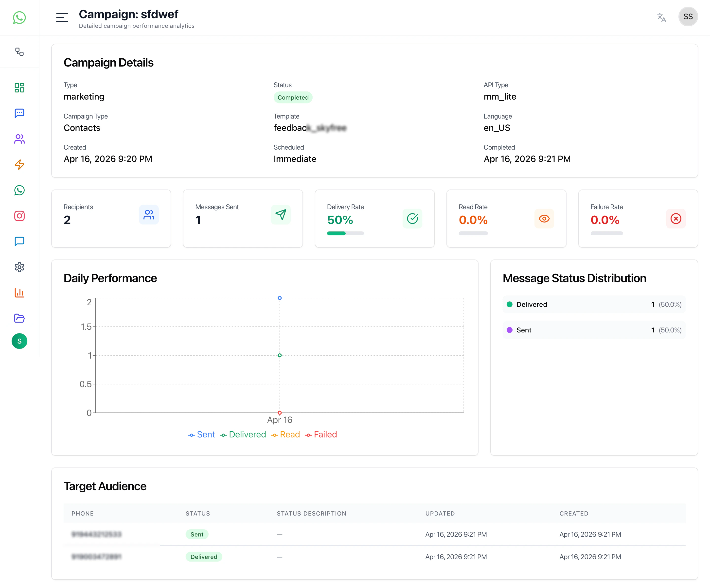The height and width of the screenshot is (588, 710).
Task: Click the Sent data point on chart
Action: [280, 298]
